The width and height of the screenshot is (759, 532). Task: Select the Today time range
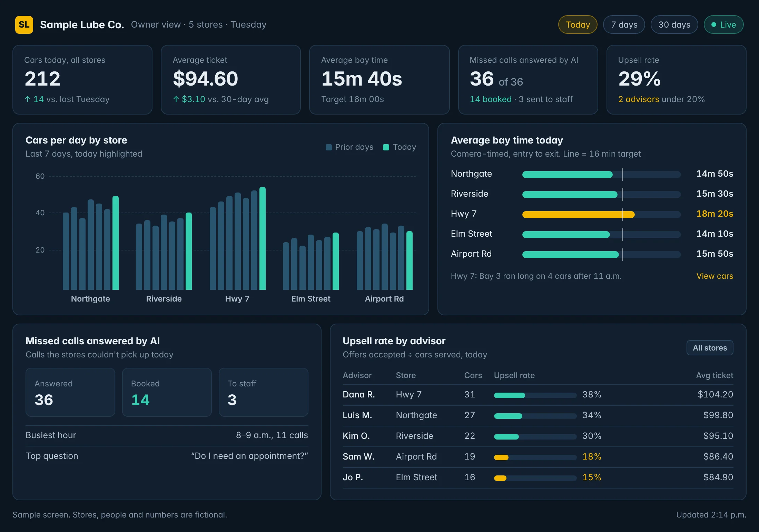tap(578, 25)
